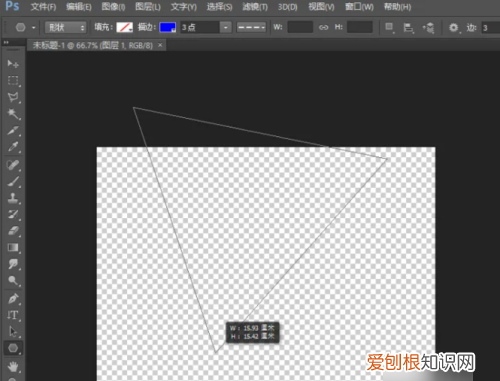Viewport: 500px width, 381px height.
Task: Open the 视图(V) menu
Action: coord(321,7)
